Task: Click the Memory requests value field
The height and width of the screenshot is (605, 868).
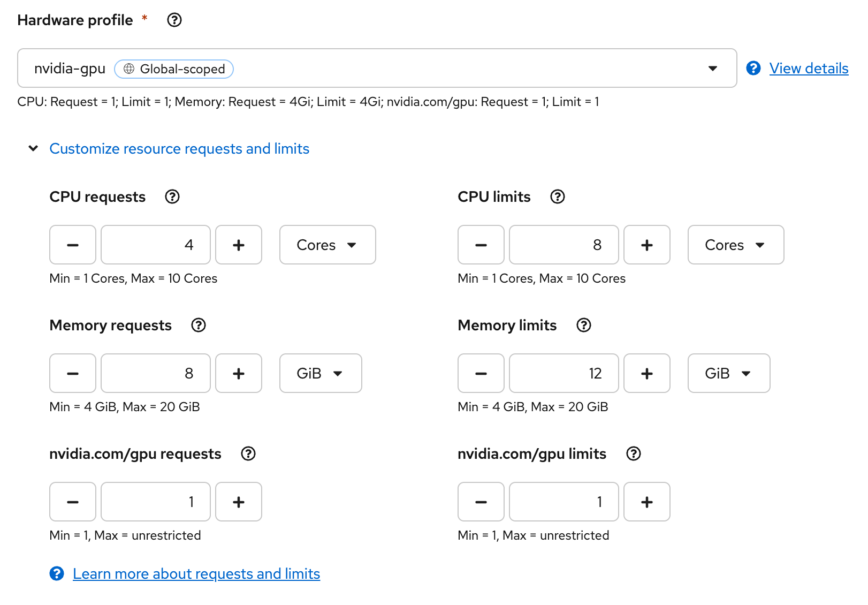Action: [x=156, y=374]
